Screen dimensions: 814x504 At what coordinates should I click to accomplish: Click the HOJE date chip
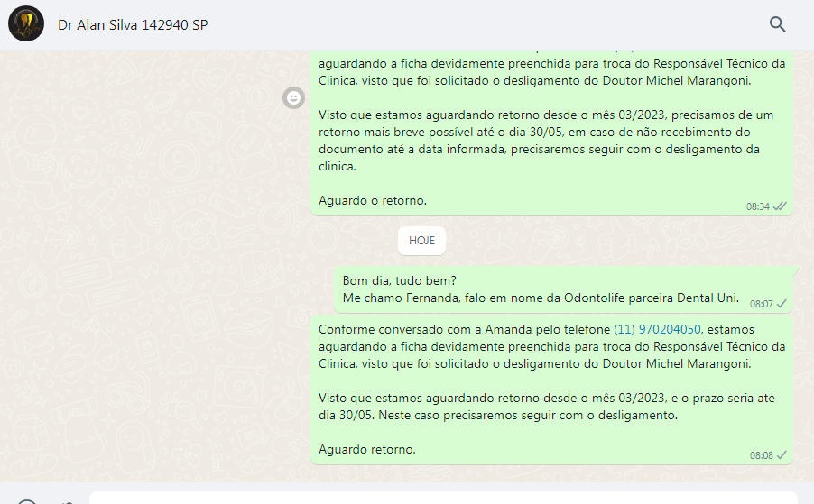pyautogui.click(x=421, y=241)
